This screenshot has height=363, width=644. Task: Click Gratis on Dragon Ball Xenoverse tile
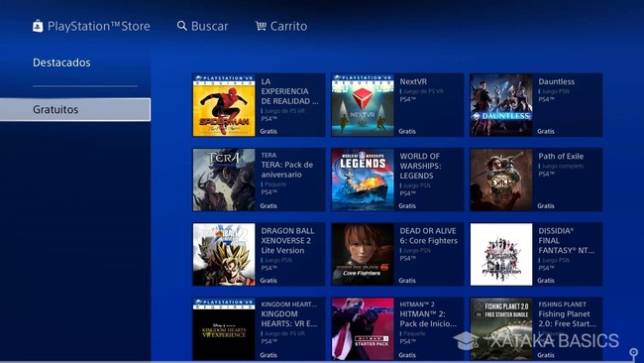268,281
